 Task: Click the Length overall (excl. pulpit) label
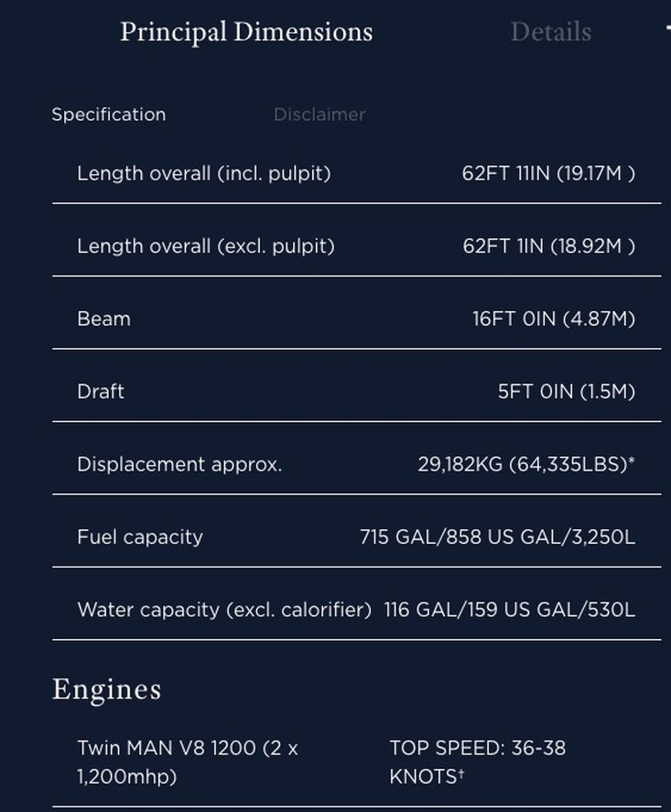[x=206, y=246]
